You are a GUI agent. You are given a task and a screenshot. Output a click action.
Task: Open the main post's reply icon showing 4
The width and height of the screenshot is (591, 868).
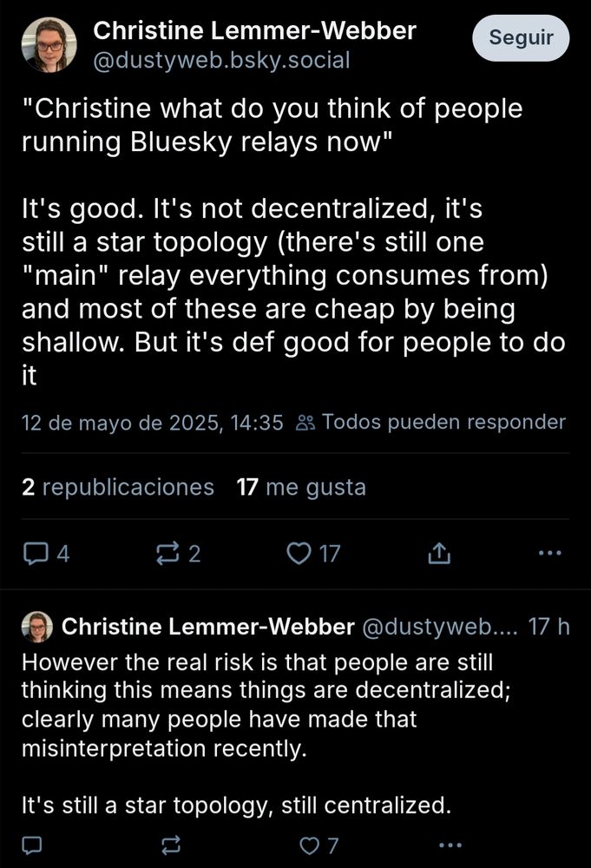pyautogui.click(x=47, y=553)
